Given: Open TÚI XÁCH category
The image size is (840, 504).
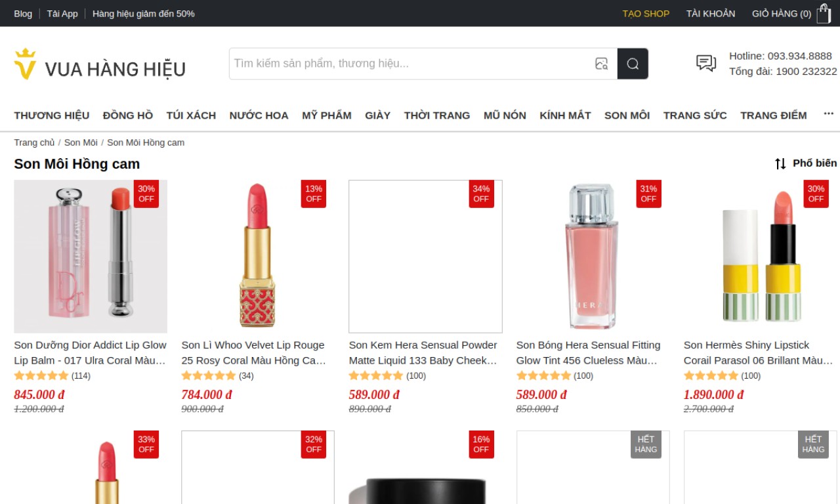Looking at the screenshot, I should click(191, 115).
